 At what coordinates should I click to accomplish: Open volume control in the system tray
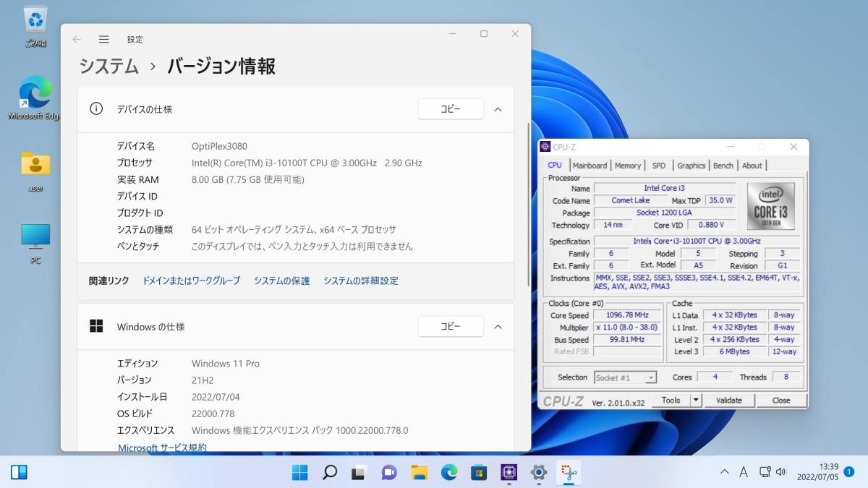point(781,472)
